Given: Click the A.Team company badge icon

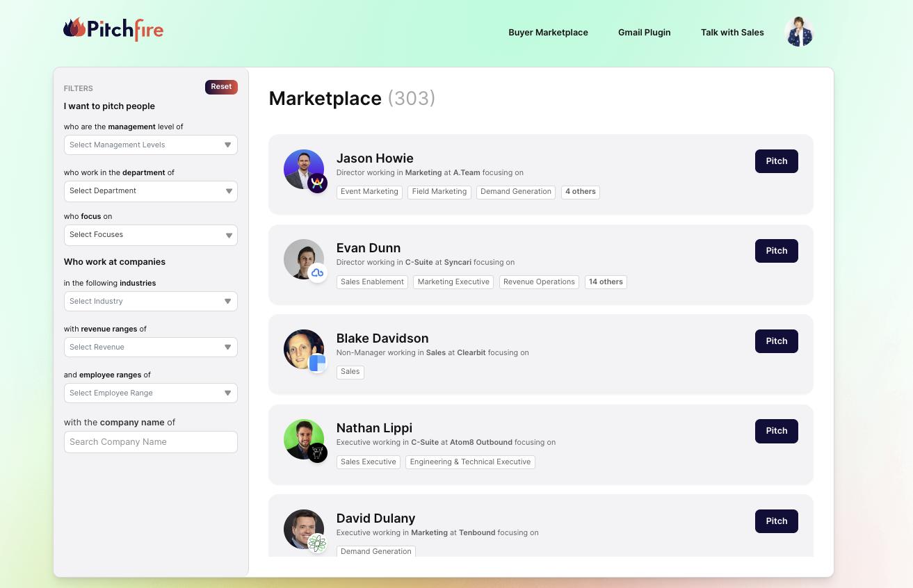Looking at the screenshot, I should (x=317, y=183).
